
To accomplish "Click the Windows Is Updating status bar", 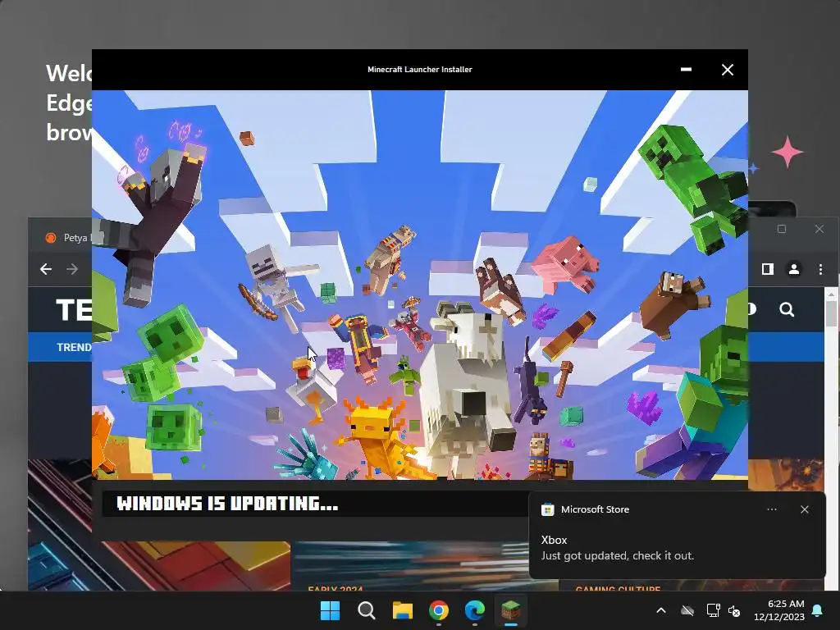I will coord(316,504).
